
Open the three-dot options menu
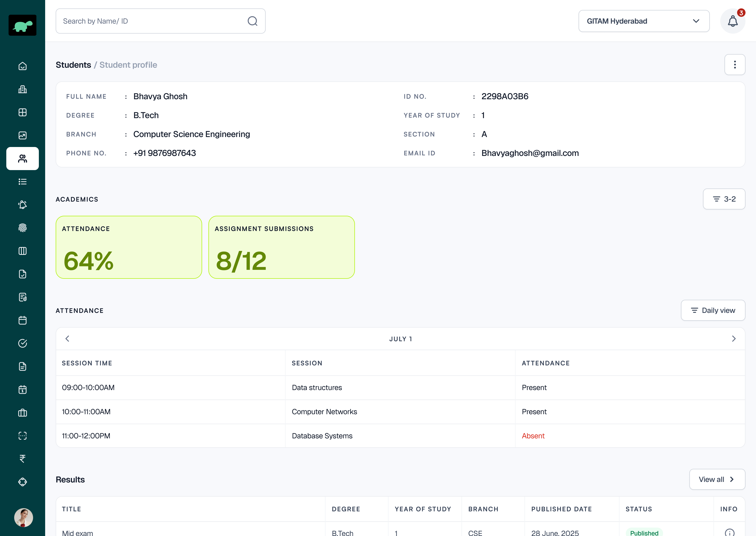click(735, 65)
